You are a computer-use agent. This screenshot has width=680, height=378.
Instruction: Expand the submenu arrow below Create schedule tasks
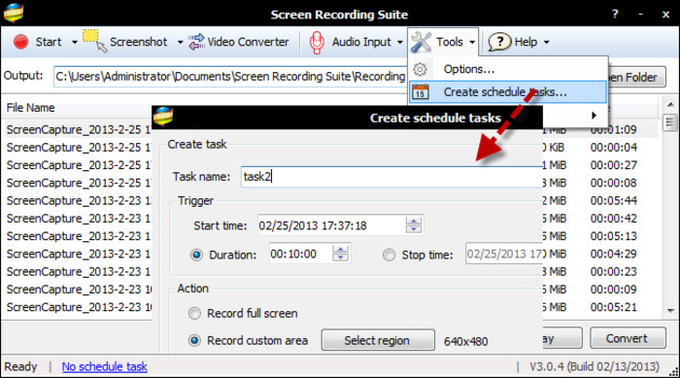tap(594, 115)
